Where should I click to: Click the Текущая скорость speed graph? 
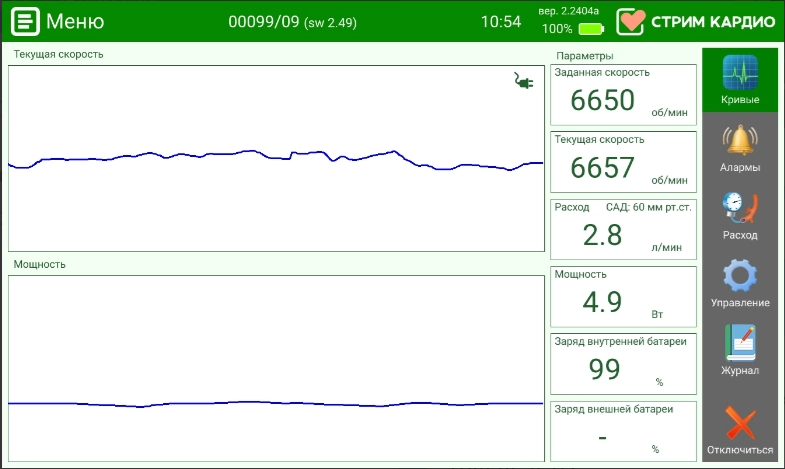pos(275,158)
